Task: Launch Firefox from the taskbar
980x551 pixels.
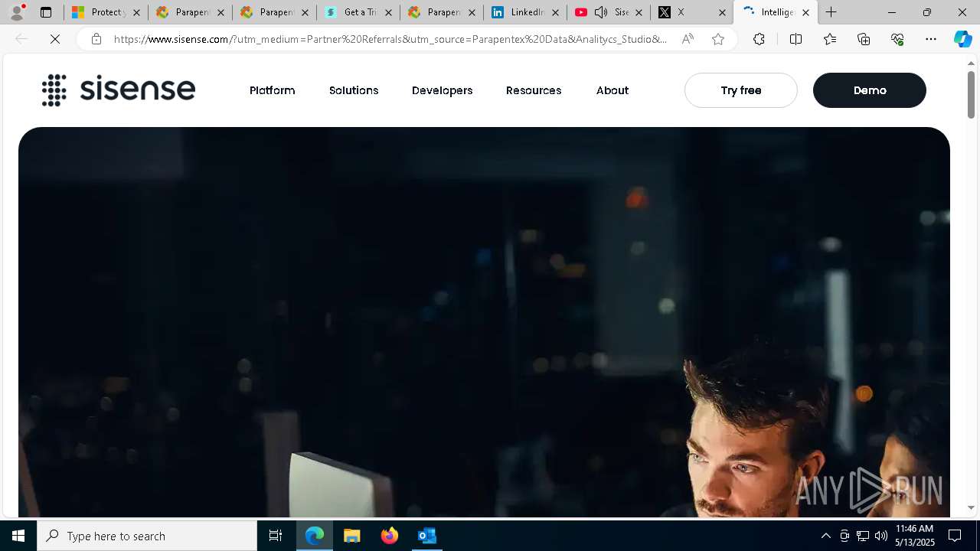Action: [390, 536]
